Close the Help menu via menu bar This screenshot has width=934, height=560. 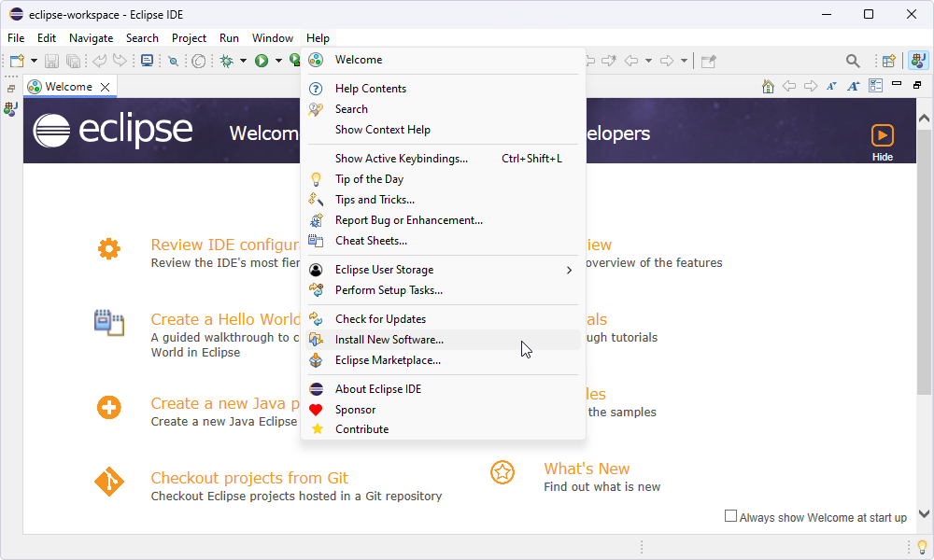(318, 38)
